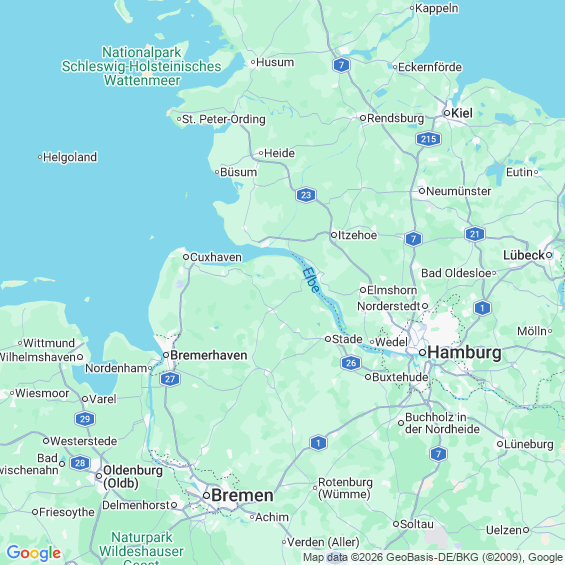Select the A29 highway shield near Varel
Image resolution: width=565 pixels, height=565 pixels.
[85, 419]
